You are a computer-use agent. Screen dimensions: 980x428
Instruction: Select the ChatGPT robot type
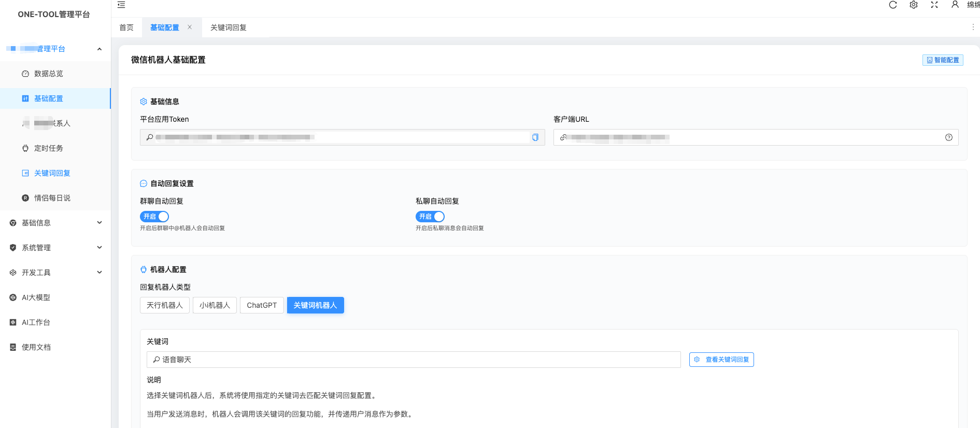coord(262,305)
